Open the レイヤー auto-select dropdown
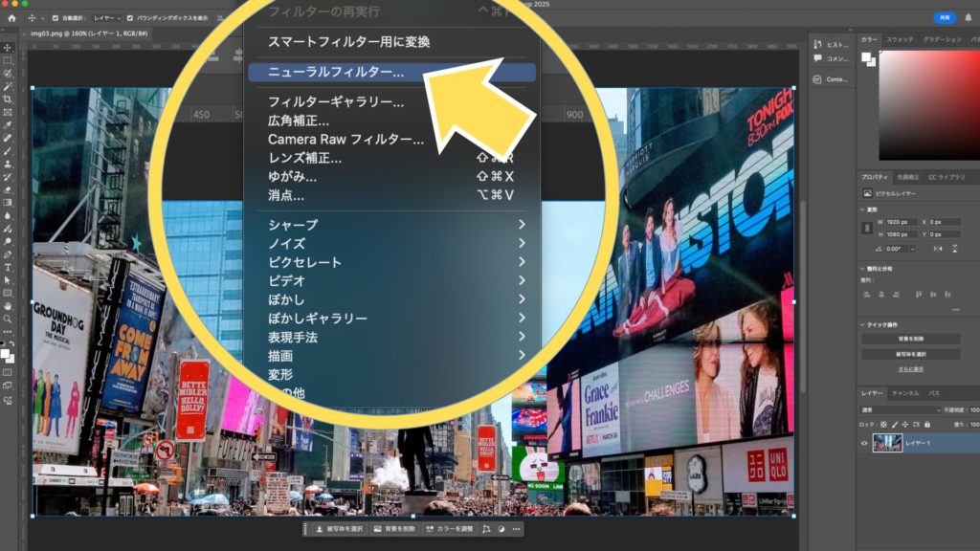The width and height of the screenshot is (980, 551). 106,17
